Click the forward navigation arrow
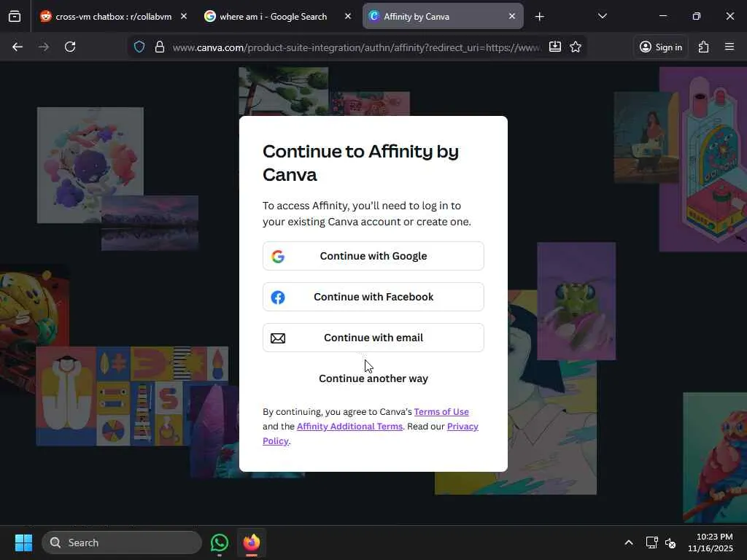The height and width of the screenshot is (560, 747). (43, 47)
